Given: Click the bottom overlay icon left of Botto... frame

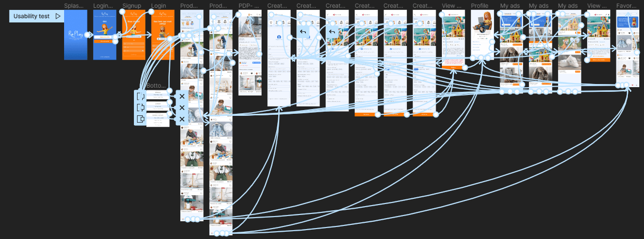Looking at the screenshot, I should pos(140,119).
